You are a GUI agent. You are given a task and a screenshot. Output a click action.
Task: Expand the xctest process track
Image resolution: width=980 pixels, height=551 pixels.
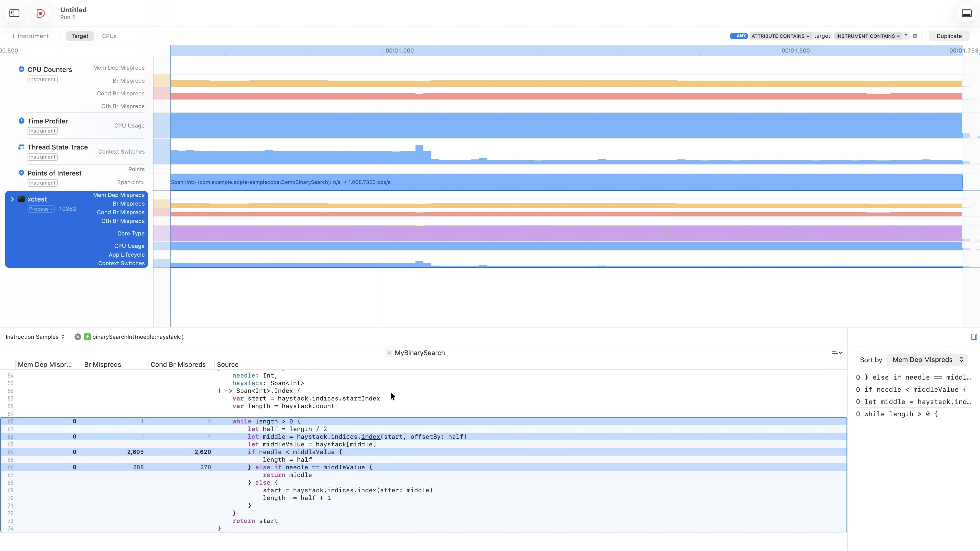(12, 199)
